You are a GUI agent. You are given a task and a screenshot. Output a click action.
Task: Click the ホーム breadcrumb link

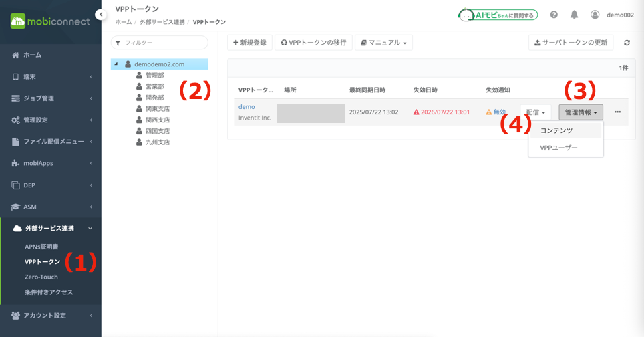(x=123, y=22)
